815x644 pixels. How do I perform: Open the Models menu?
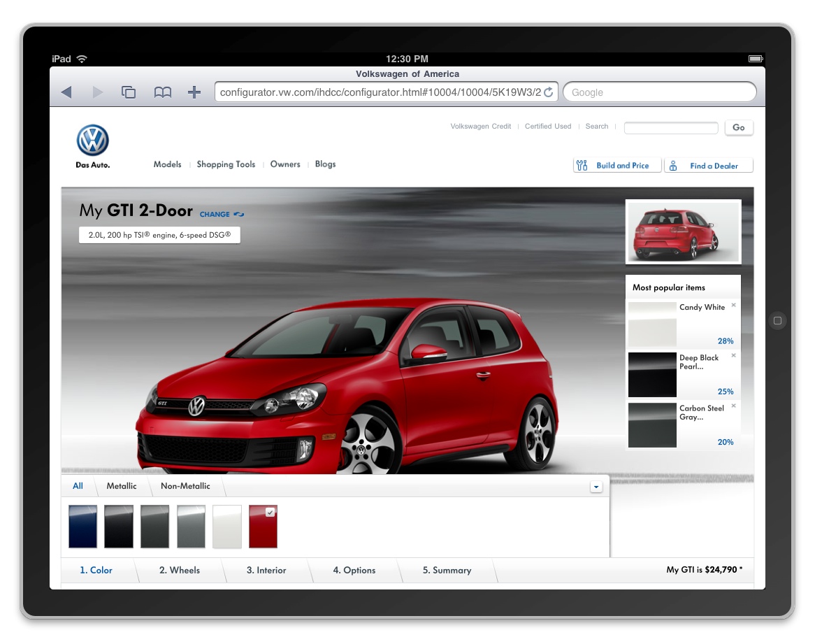[167, 164]
